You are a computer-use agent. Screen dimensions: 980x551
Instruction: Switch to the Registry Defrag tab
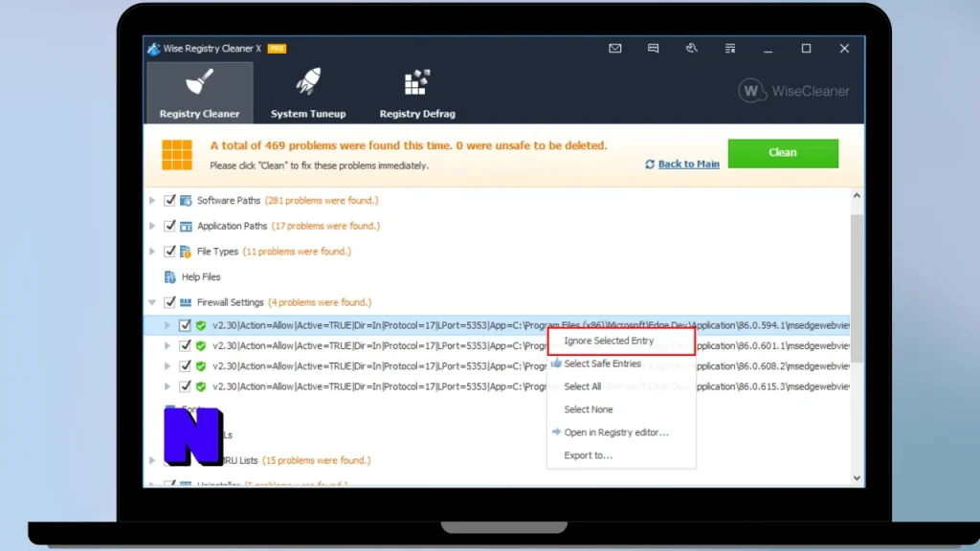coord(417,93)
